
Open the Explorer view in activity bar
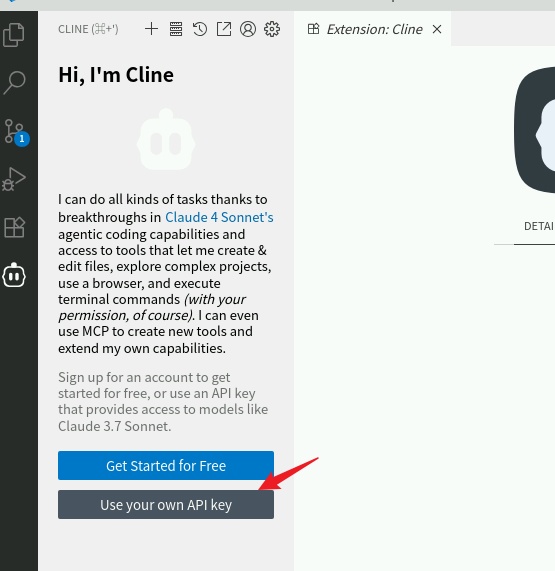click(14, 35)
